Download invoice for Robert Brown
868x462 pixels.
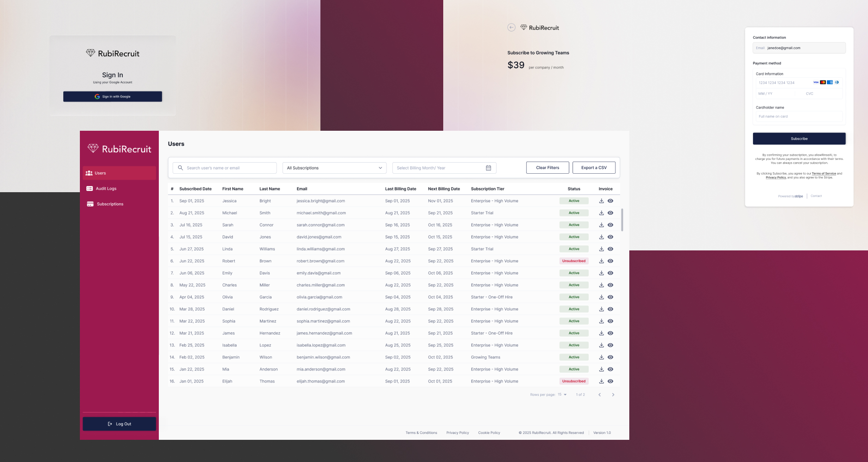click(x=602, y=261)
